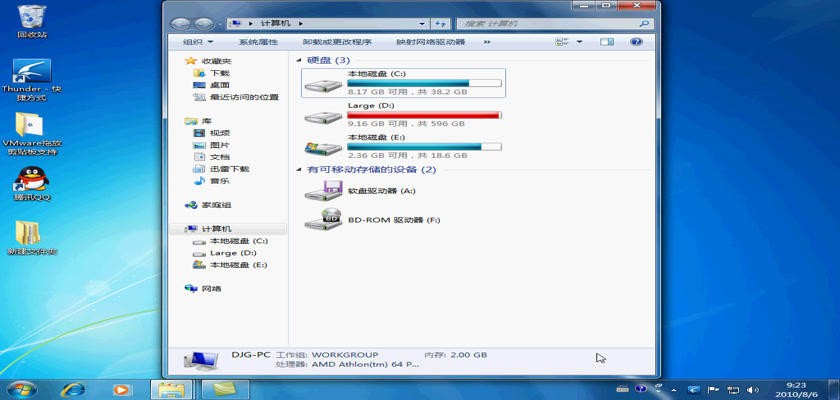The width and height of the screenshot is (840, 400).
Task: Click 系统属性 in the toolbar
Action: click(258, 42)
